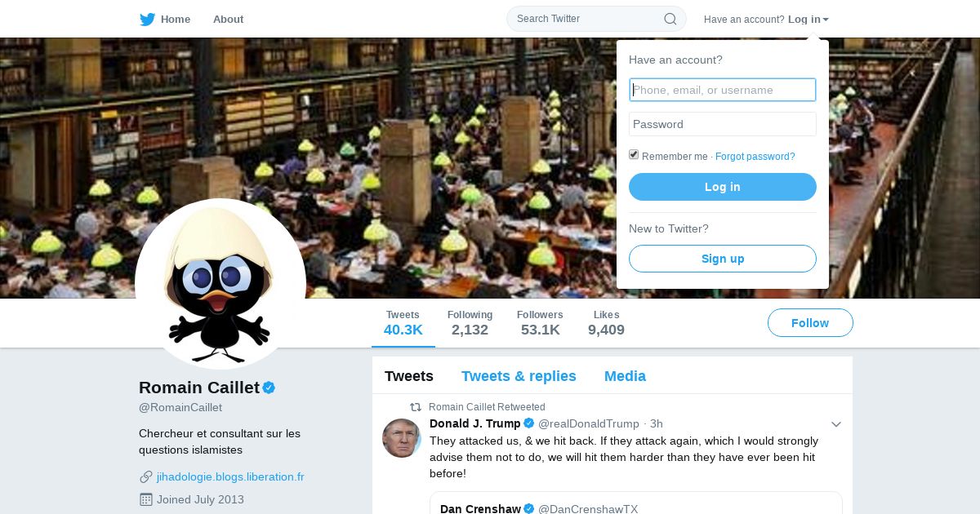This screenshot has width=980, height=514.
Task: Click the Twitter bird logo
Action: [147, 19]
